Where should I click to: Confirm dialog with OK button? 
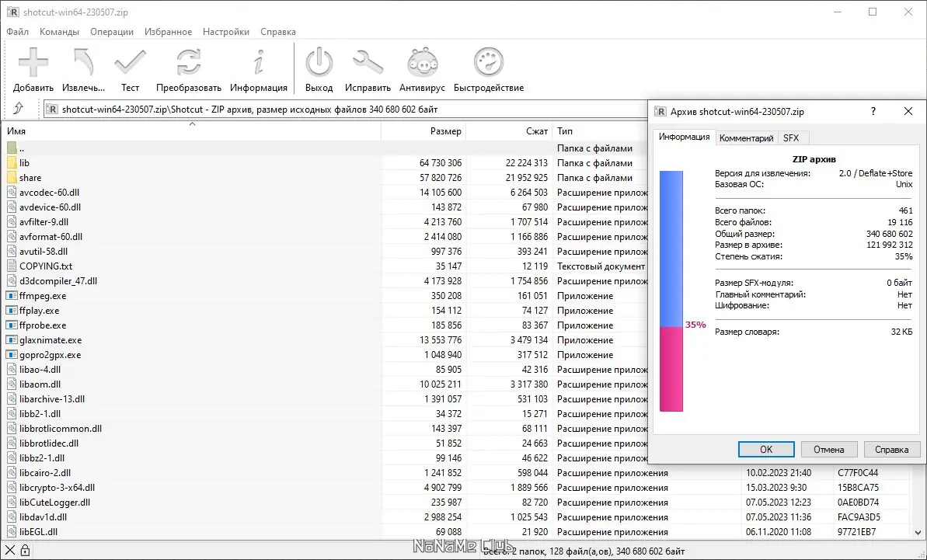pos(766,450)
